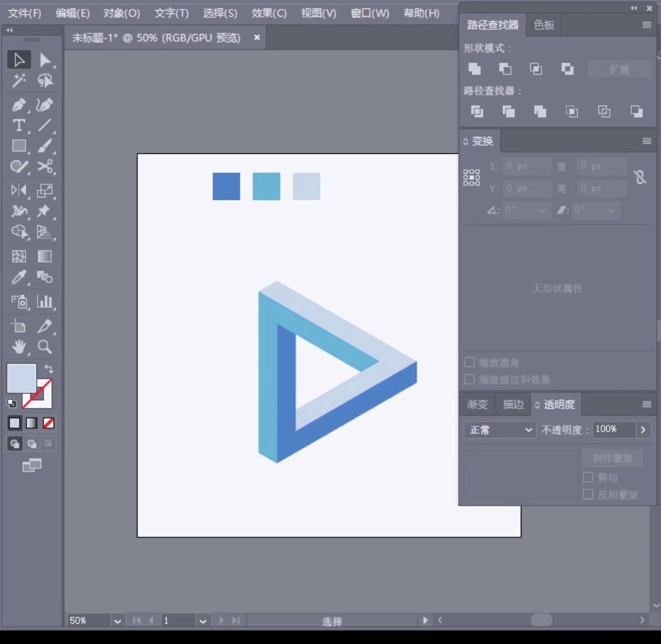Apply the Divide pathfinder icon

477,112
